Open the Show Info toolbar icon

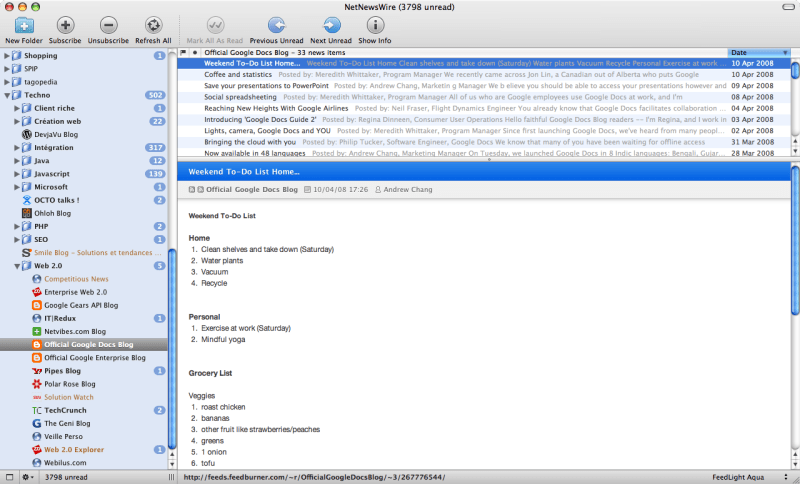click(375, 24)
